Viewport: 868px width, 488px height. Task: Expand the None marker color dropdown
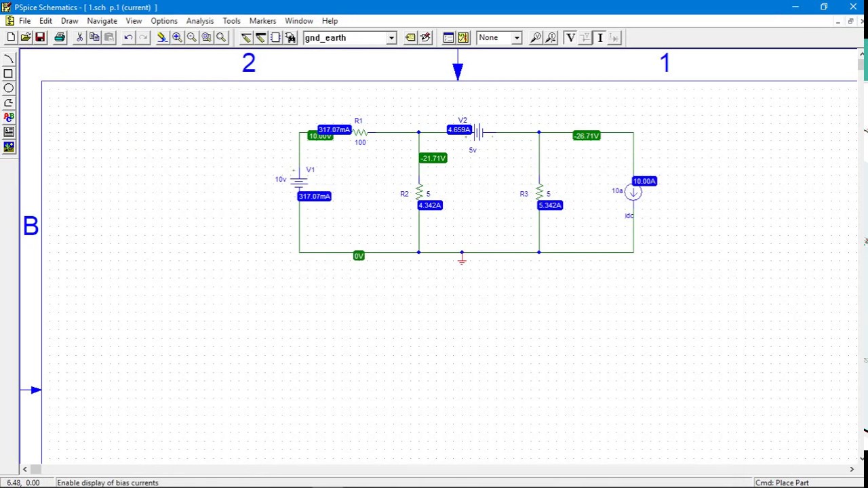pyautogui.click(x=516, y=38)
